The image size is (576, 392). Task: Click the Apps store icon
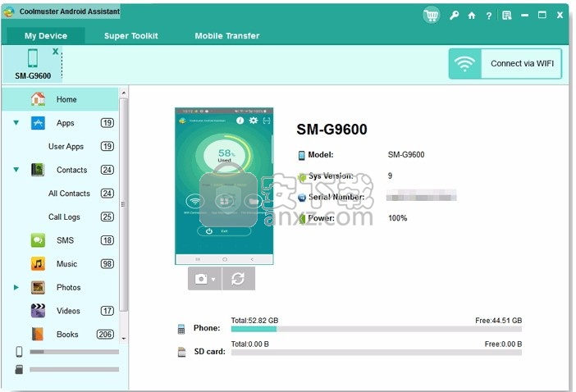[x=38, y=122]
